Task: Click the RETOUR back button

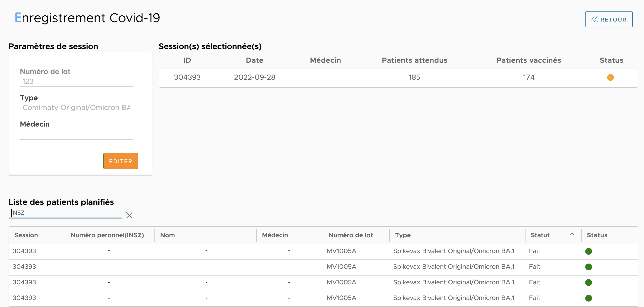Action: click(609, 19)
